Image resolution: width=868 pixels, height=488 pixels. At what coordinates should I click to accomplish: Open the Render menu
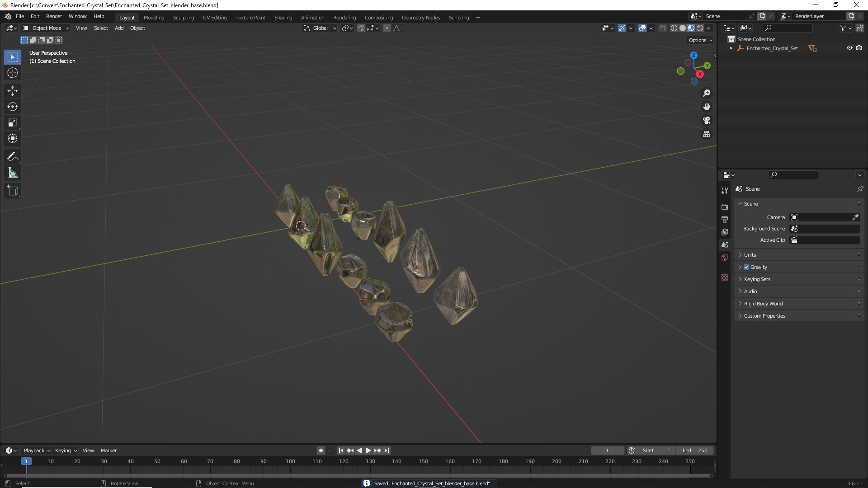click(x=54, y=16)
